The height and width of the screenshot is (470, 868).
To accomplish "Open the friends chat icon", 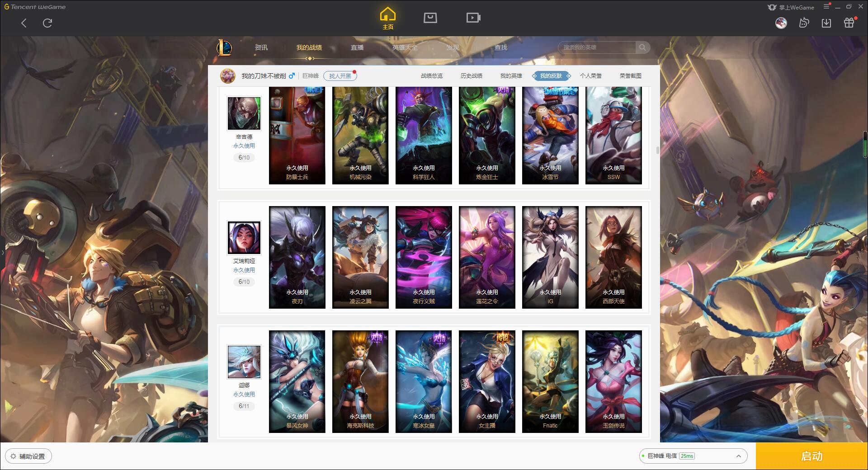I will pyautogui.click(x=804, y=23).
